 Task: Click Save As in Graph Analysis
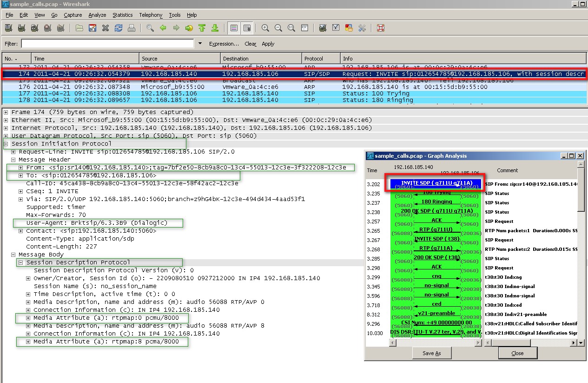coord(431,353)
